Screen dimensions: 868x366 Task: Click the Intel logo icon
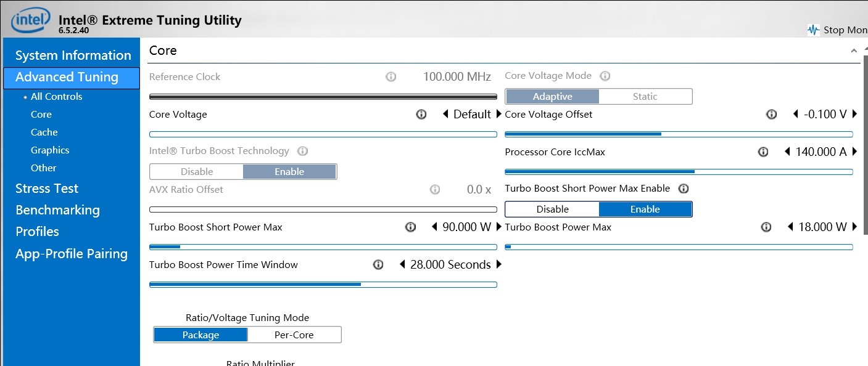30,21
